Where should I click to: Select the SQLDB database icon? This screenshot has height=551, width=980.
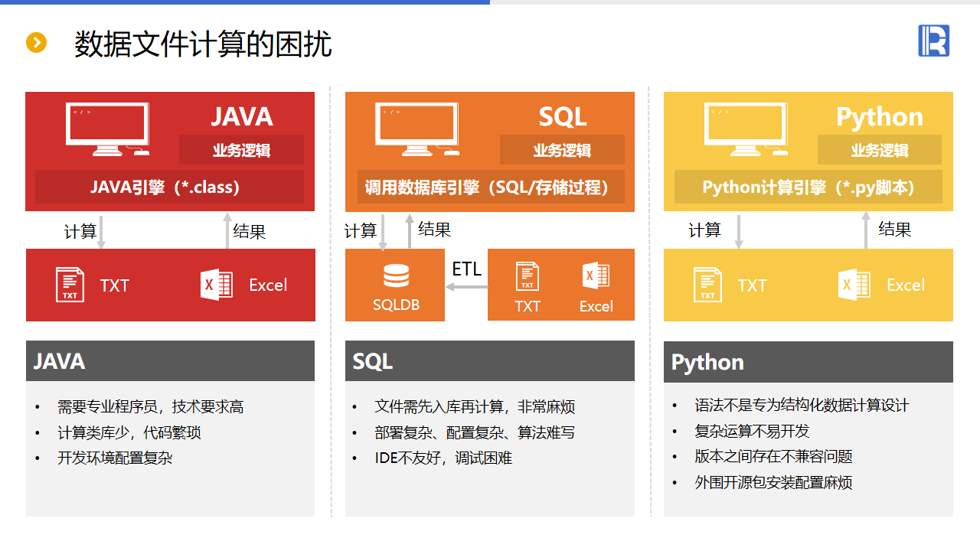[x=396, y=276]
